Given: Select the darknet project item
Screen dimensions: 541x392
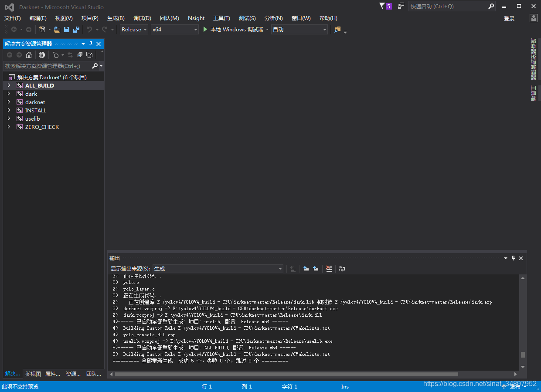Looking at the screenshot, I should pos(35,102).
